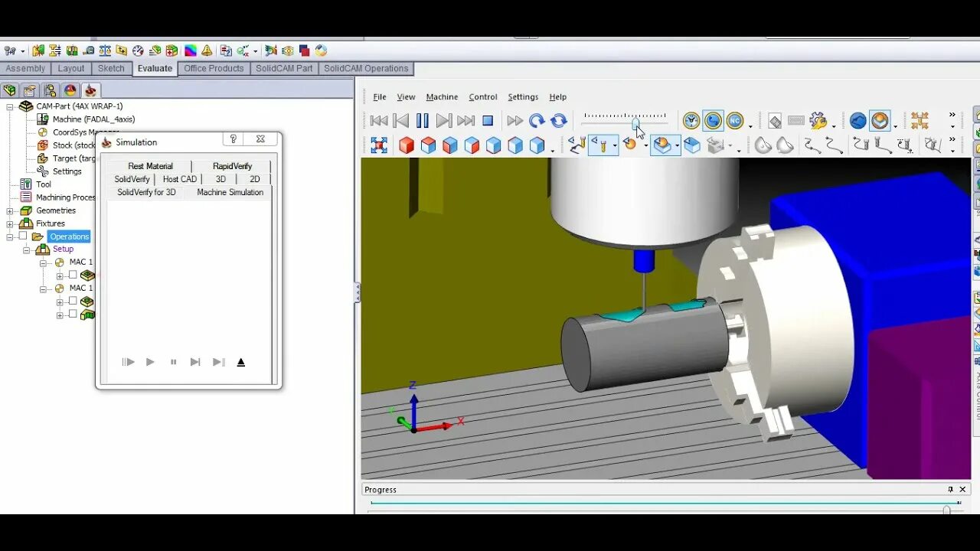
Task: Open the settings wrench gear toolbar icon
Action: (x=818, y=121)
